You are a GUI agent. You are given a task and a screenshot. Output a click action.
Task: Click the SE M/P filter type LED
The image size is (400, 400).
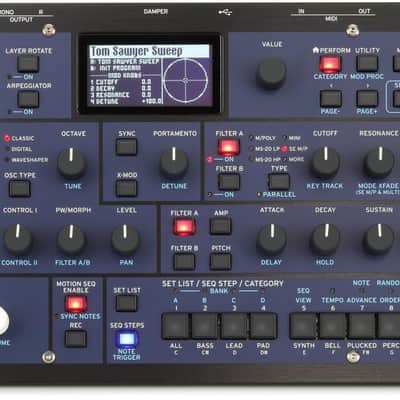tap(284, 149)
